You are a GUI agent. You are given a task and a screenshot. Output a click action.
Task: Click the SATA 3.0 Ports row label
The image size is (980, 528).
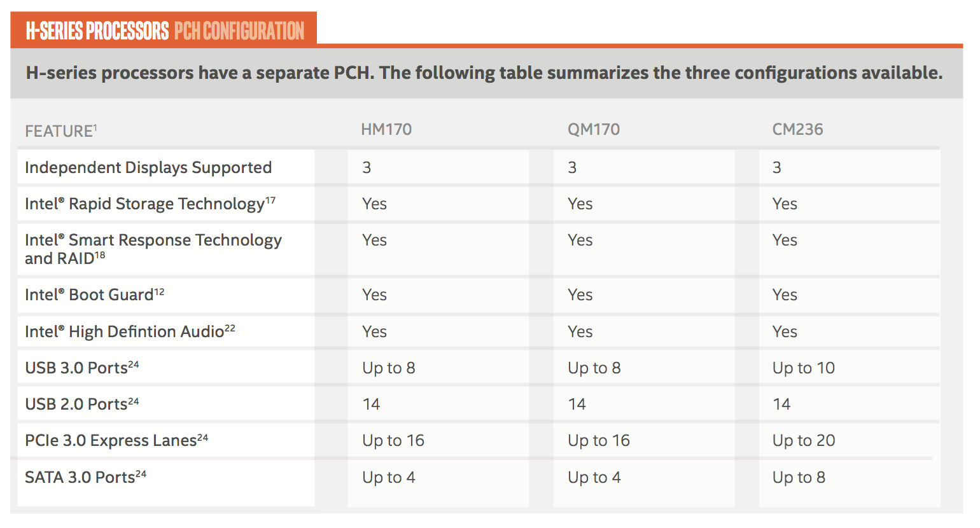(x=85, y=477)
